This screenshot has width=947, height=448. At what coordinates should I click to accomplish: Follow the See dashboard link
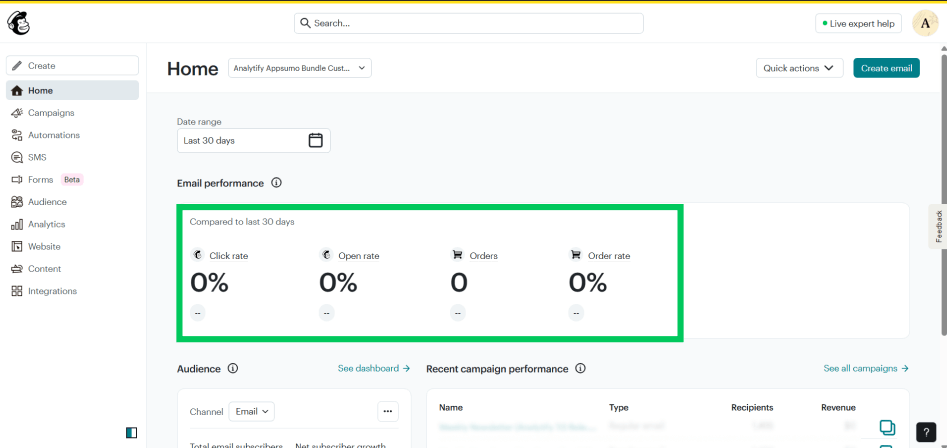point(374,368)
